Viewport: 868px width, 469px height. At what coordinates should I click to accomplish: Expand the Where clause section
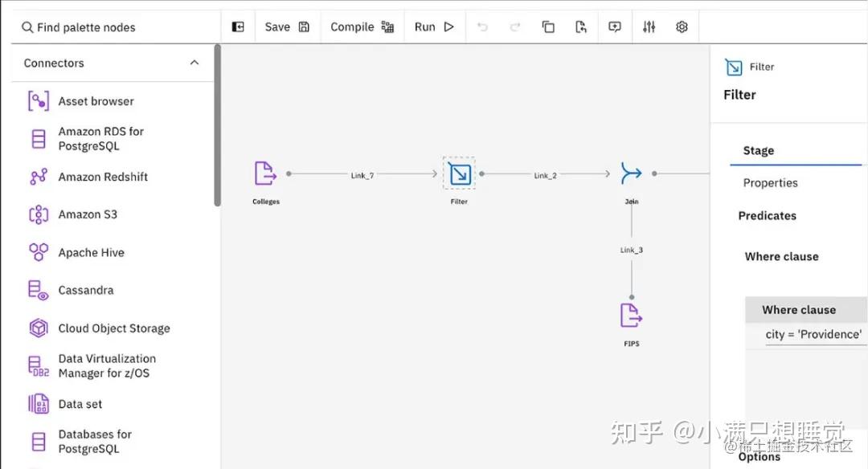pos(781,256)
